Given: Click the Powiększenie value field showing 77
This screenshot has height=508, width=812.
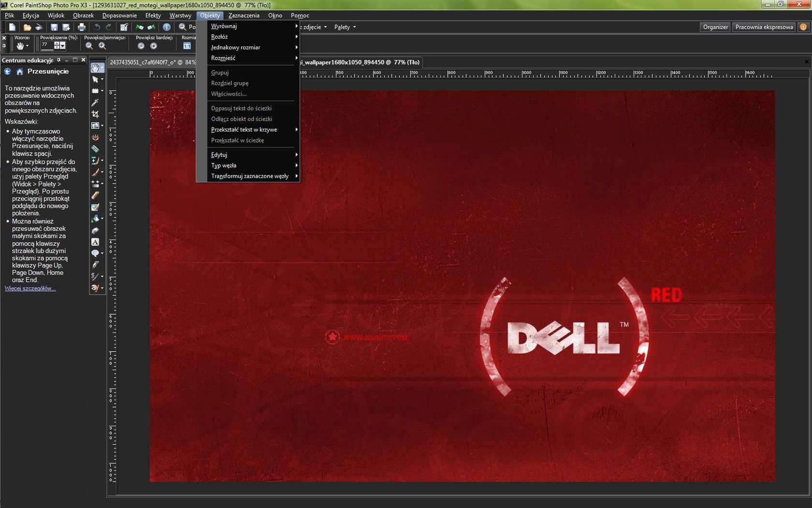Looking at the screenshot, I should [47, 45].
